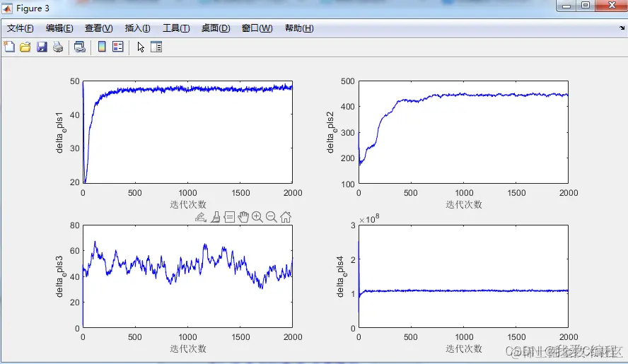The width and height of the screenshot is (628, 364).
Task: Select the data tips tool in axes toolbar
Action: tap(230, 217)
